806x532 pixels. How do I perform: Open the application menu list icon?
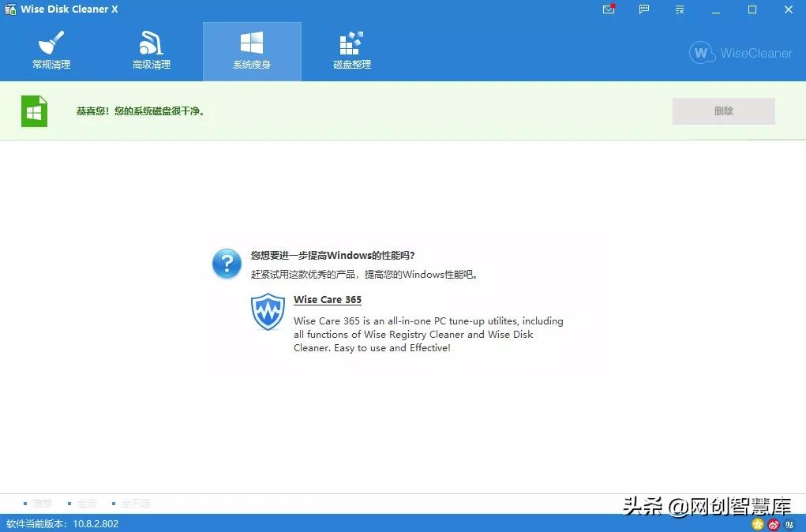(x=679, y=10)
